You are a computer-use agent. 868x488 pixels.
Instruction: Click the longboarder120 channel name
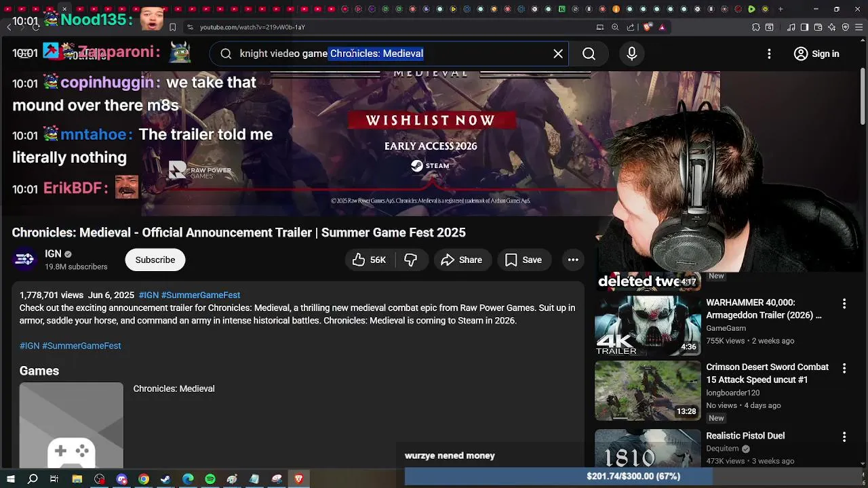733,392
